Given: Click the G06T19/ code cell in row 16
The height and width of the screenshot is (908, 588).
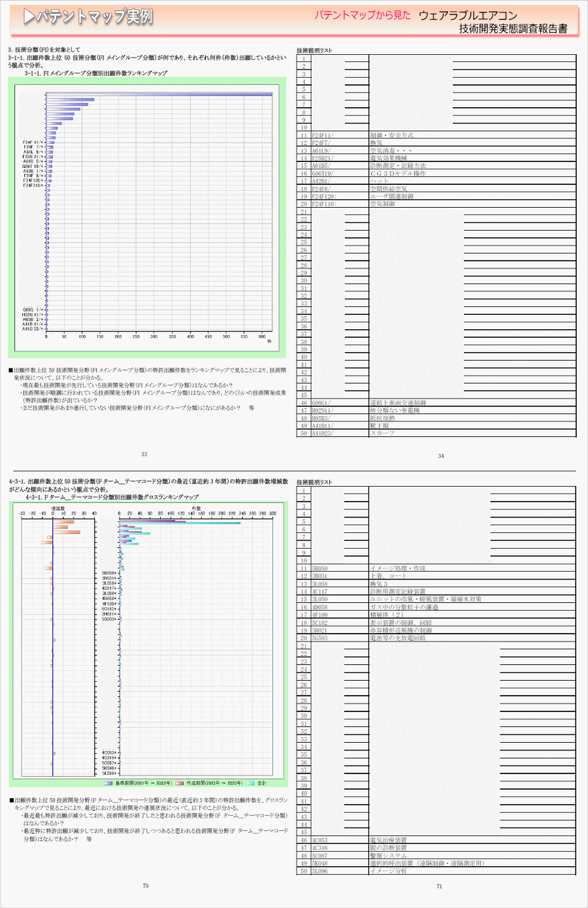Looking at the screenshot, I should click(x=322, y=174).
